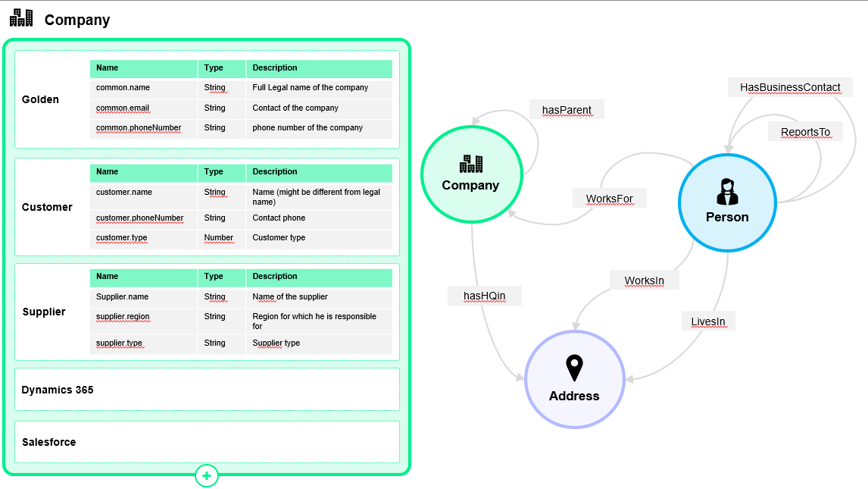Screen dimensions: 868x489
Task: Select the hasHQin relationship label
Action: (x=484, y=296)
